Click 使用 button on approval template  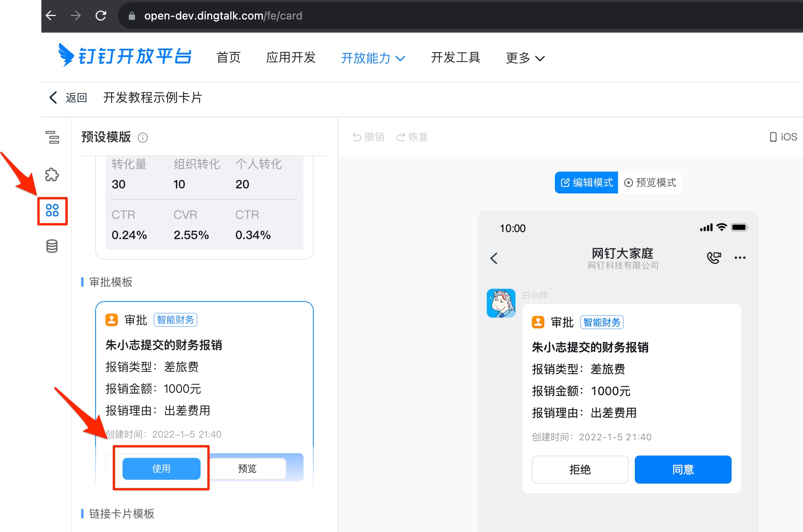(x=162, y=468)
